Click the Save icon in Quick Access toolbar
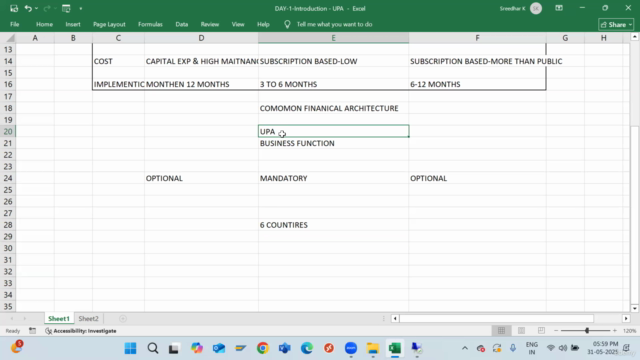 [14, 8]
